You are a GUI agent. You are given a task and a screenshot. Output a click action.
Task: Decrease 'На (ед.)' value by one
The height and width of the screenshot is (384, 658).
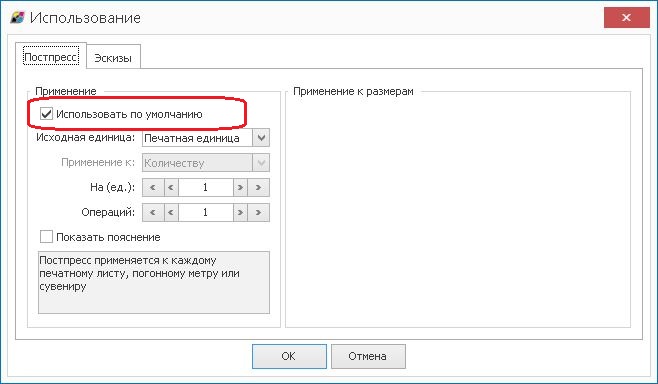[x=171, y=188]
